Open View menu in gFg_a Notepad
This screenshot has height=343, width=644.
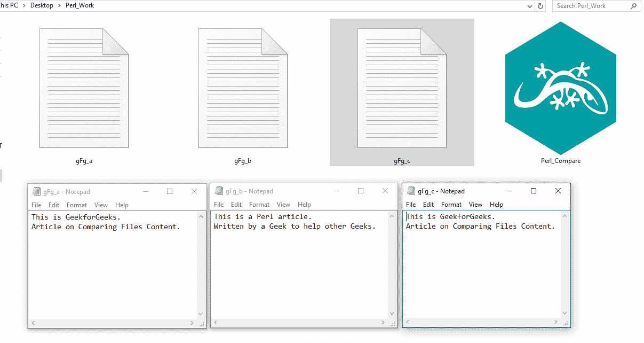[101, 205]
